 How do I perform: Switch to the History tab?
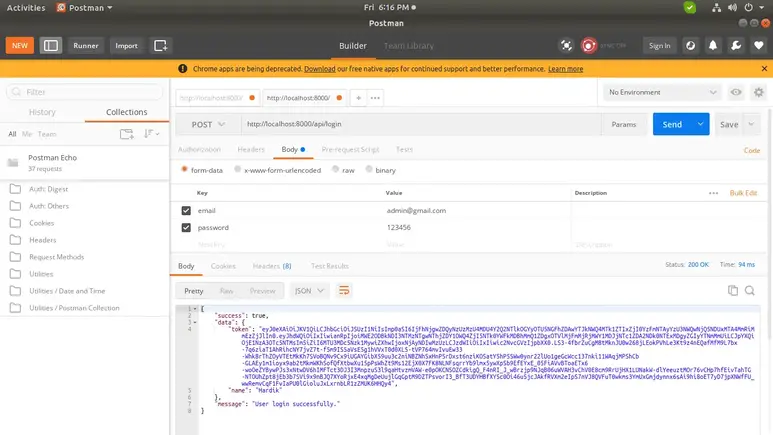[42, 112]
